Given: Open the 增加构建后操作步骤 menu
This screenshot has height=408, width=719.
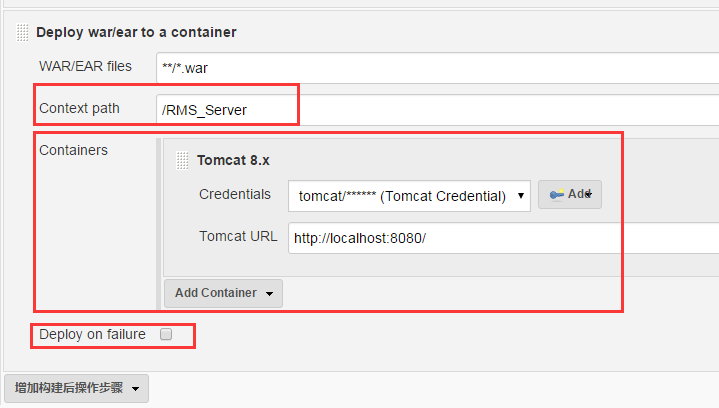Looking at the screenshot, I should [77, 388].
